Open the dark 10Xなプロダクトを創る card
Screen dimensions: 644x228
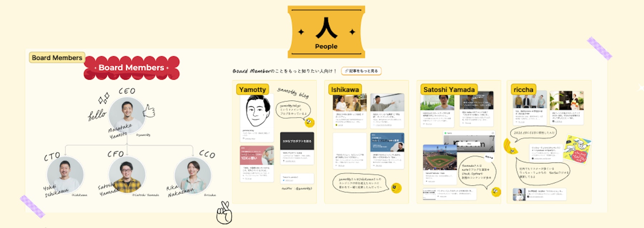(297, 148)
